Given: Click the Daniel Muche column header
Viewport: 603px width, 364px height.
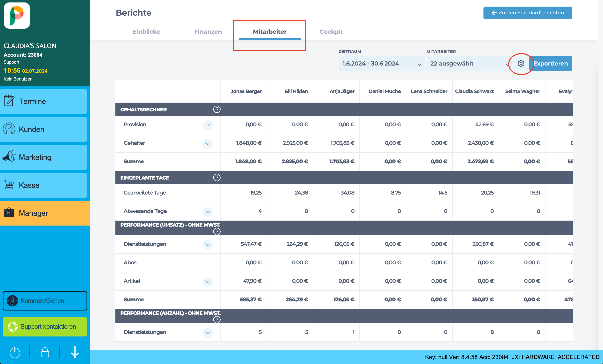Looking at the screenshot, I should click(x=384, y=91).
